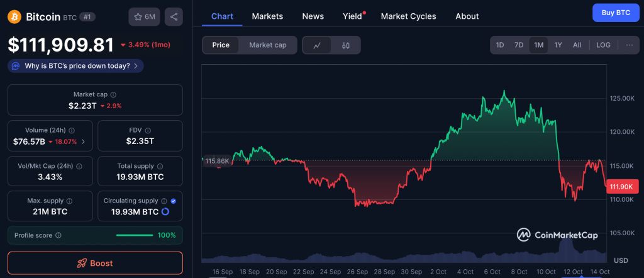The image size is (644, 278).
Task: Expand 'Why is BTC's price down today?'
Action: pyautogui.click(x=76, y=65)
